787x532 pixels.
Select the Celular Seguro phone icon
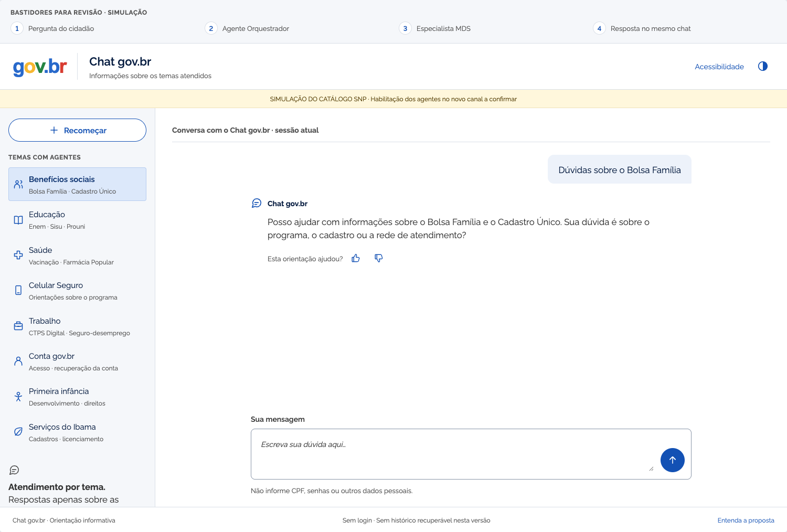click(x=18, y=290)
